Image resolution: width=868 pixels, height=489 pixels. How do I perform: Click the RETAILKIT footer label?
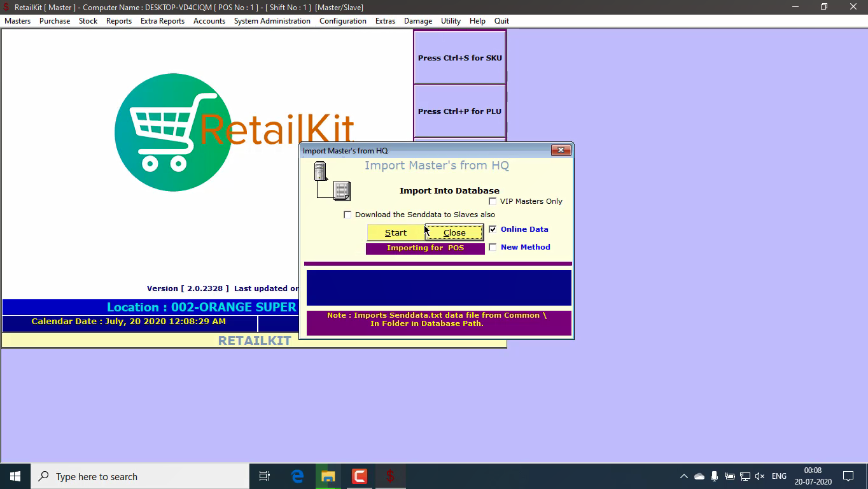[255, 341]
